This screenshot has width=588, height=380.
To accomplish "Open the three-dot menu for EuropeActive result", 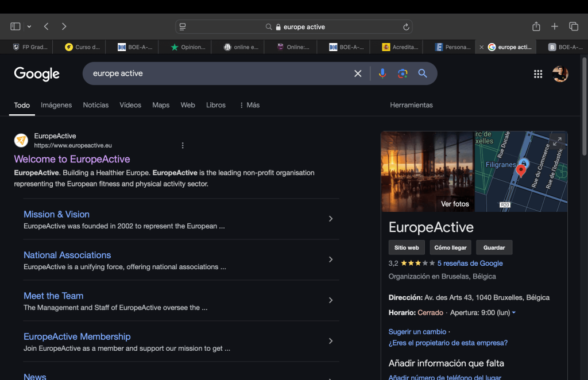I will pyautogui.click(x=183, y=145).
